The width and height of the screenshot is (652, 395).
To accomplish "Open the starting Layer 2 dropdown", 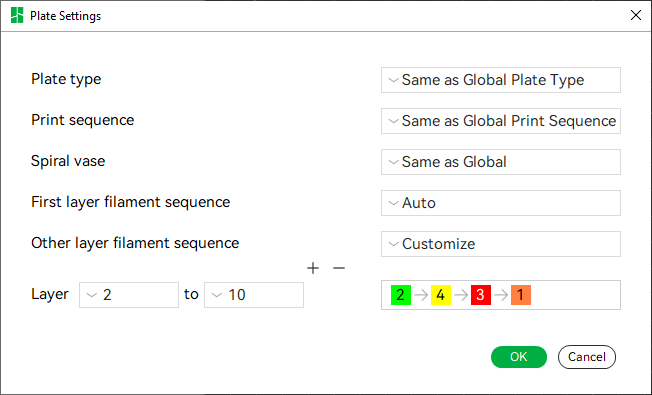I will (129, 295).
